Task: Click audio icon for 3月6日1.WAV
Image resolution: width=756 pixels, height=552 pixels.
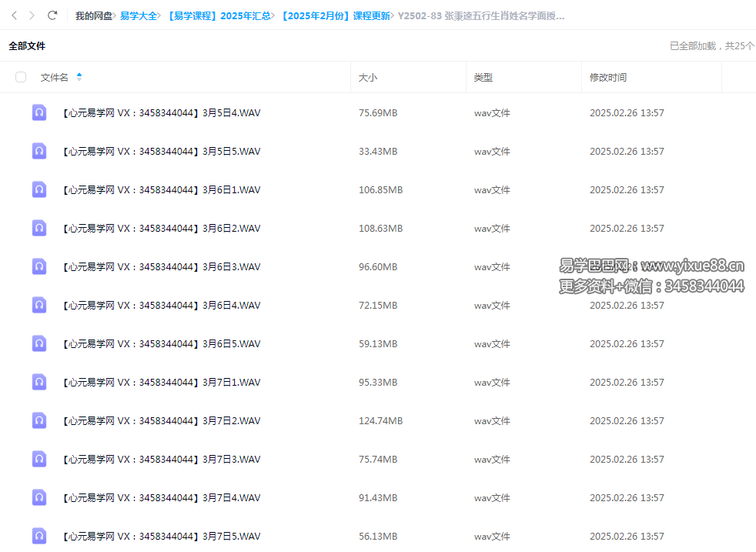Action: click(x=39, y=189)
